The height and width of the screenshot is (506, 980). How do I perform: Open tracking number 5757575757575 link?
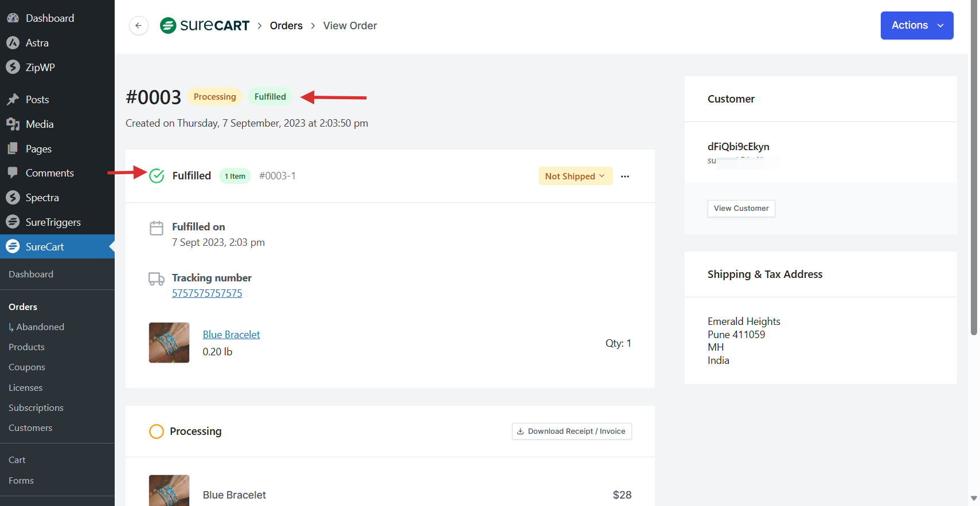tap(207, 293)
